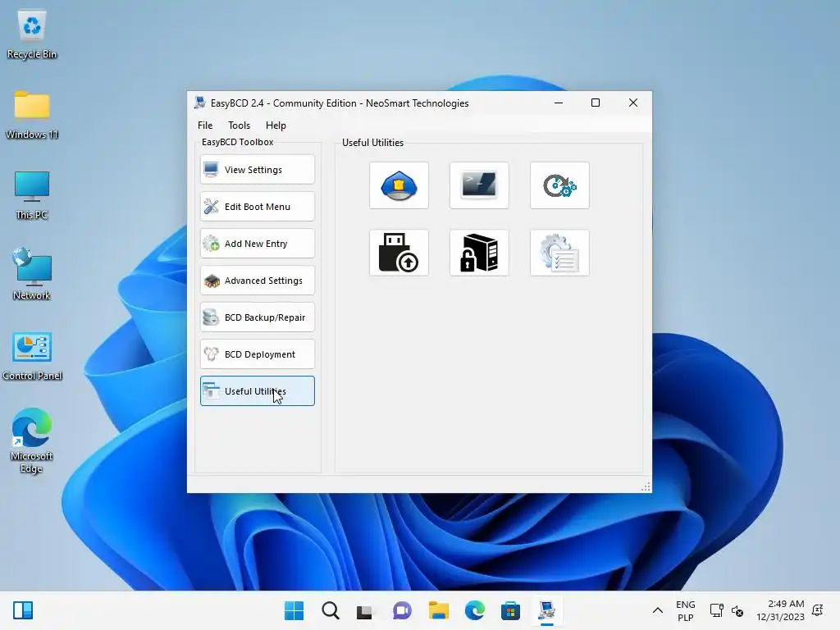
Task: Open the USB drive upload utility icon
Action: pyautogui.click(x=399, y=253)
